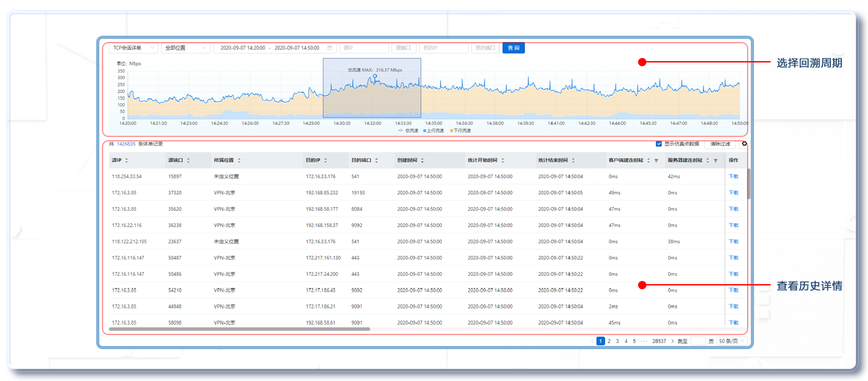Download the row with source port 44948
This screenshot has height=381, width=868.
pos(734,306)
